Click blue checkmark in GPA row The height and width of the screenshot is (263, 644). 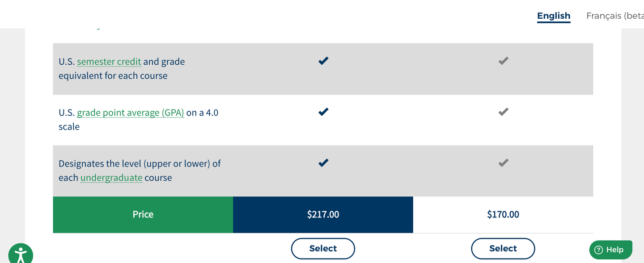coord(323,112)
